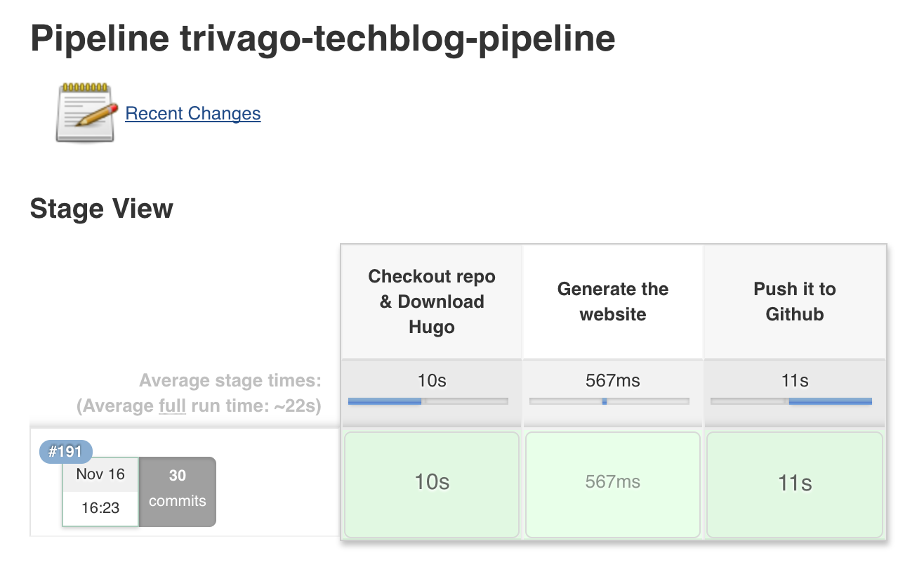Click the 567ms average time progress bar
The height and width of the screenshot is (572, 924).
coord(609,401)
